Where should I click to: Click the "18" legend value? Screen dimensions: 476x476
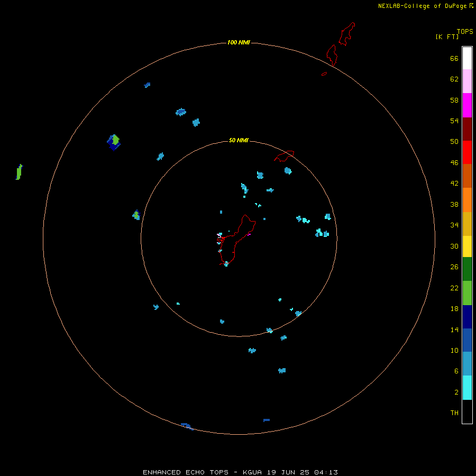(454, 309)
